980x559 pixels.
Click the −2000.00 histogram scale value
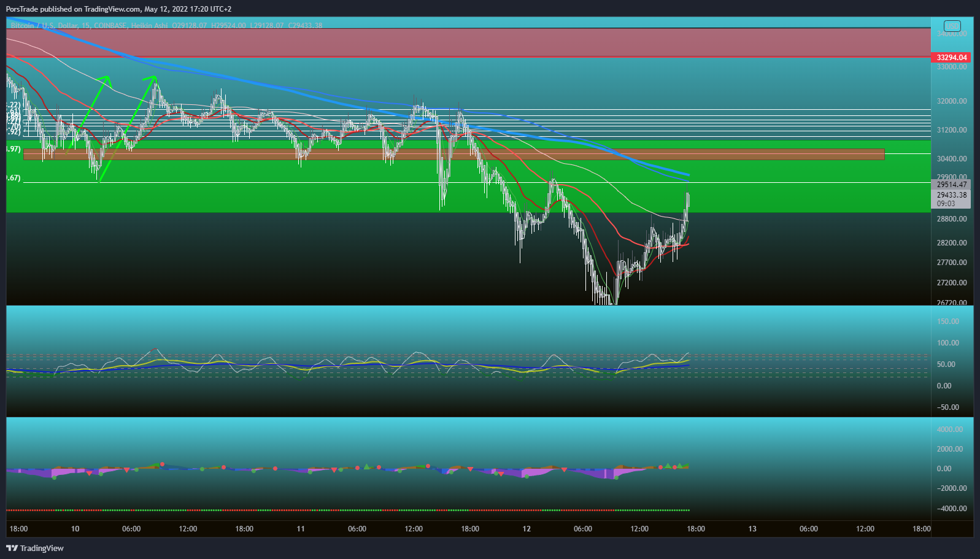coord(951,488)
